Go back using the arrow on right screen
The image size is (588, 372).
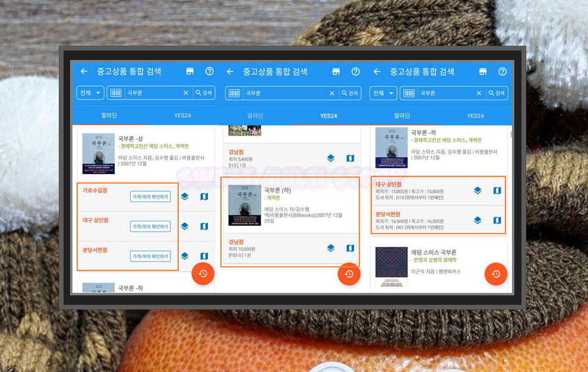pyautogui.click(x=377, y=71)
